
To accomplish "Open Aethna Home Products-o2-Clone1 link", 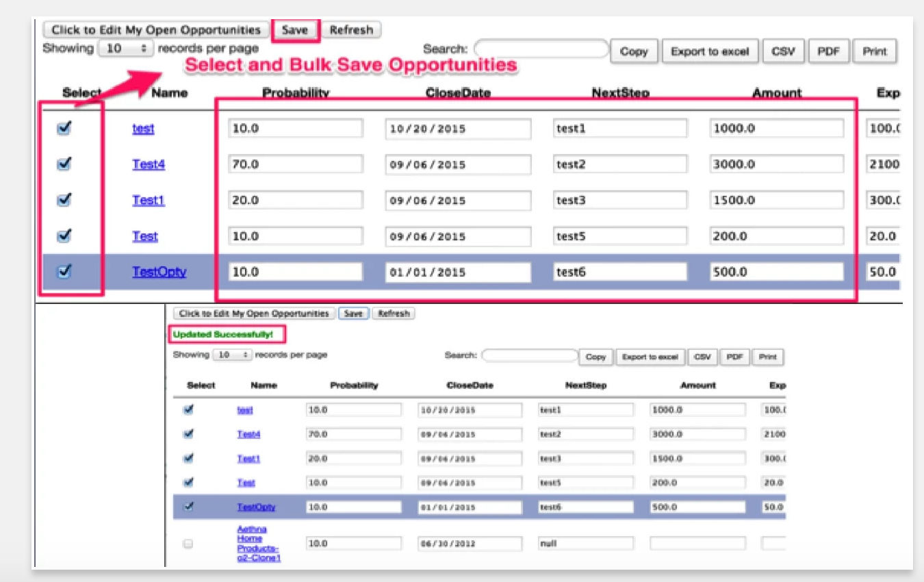I will click(259, 544).
